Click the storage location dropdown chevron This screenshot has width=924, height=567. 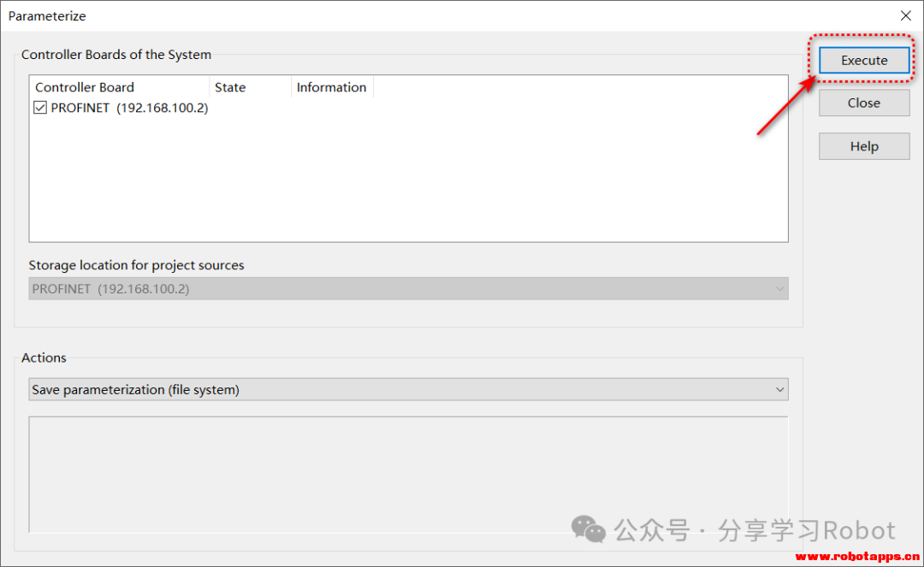tap(779, 289)
